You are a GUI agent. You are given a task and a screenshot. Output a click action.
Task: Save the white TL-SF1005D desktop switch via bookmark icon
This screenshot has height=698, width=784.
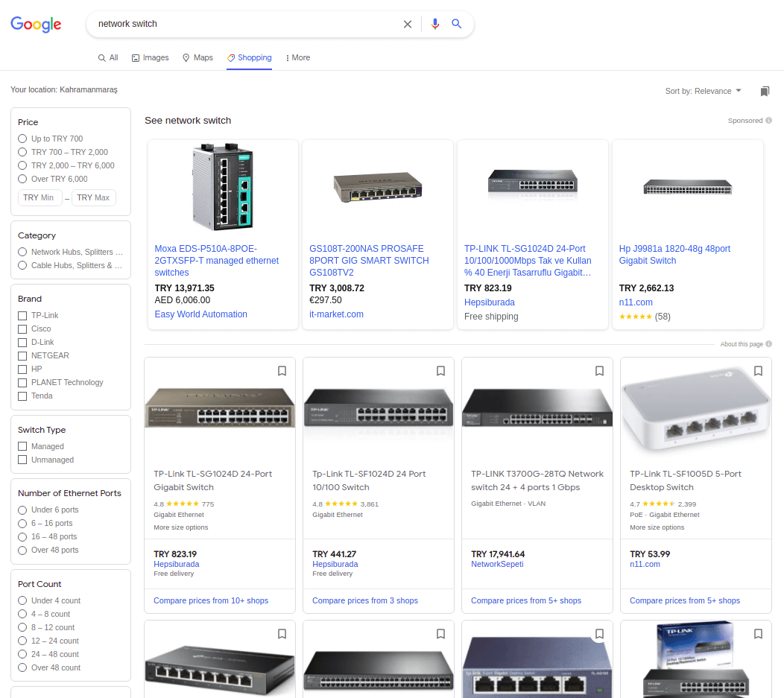pyautogui.click(x=758, y=370)
